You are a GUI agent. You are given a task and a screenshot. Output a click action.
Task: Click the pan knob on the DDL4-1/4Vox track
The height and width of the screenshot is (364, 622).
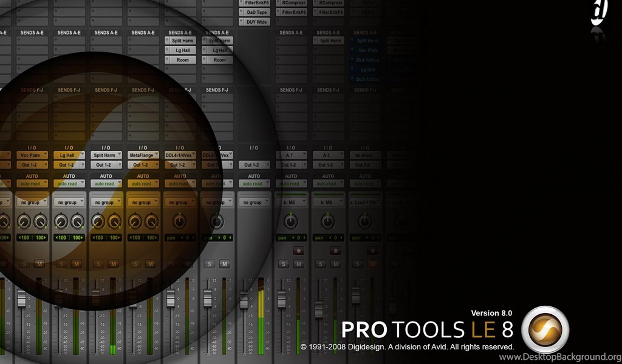pyautogui.click(x=179, y=221)
